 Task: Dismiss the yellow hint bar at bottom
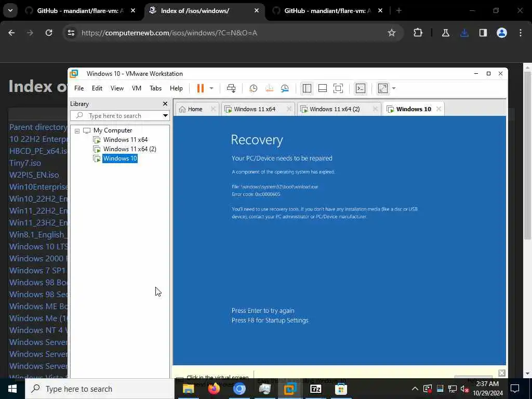coord(502,373)
